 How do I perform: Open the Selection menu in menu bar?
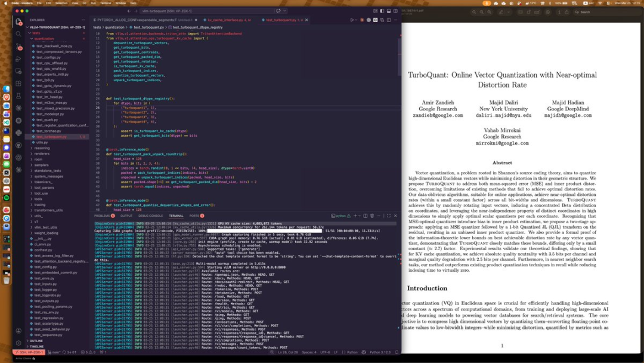61,3
